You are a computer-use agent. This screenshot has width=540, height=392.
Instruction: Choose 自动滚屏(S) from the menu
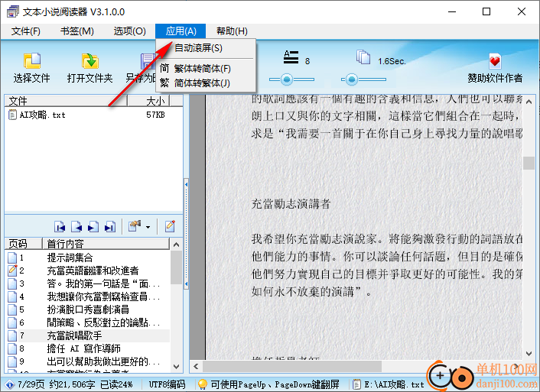(206, 48)
